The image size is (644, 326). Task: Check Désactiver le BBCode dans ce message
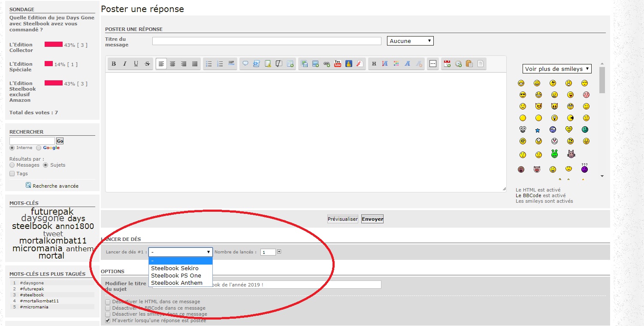[108, 308]
